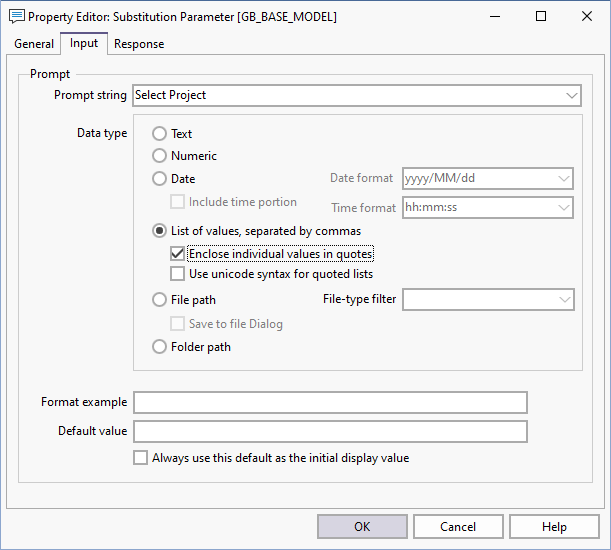Click the Property Editor window icon
611x550 pixels.
(16, 17)
